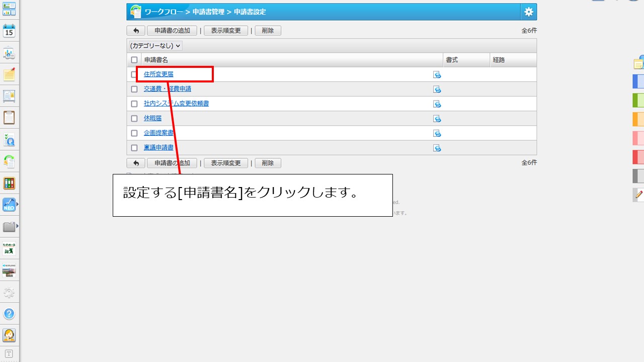Open the brown clipboard icon in left sidebar
The image size is (644, 362).
coord(9,118)
